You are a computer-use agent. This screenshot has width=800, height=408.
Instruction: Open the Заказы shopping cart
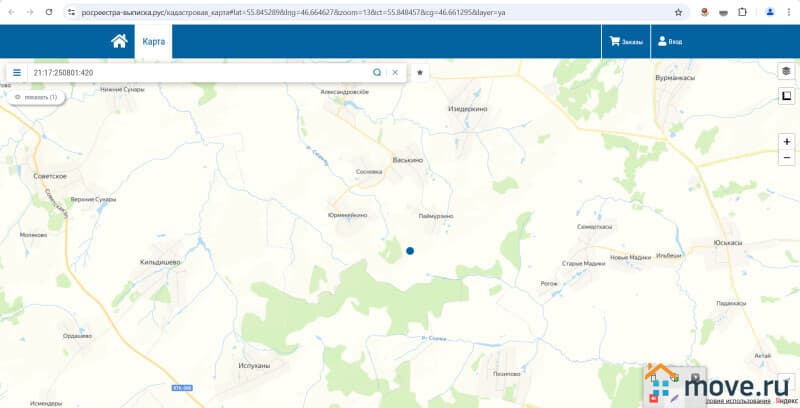(x=626, y=42)
